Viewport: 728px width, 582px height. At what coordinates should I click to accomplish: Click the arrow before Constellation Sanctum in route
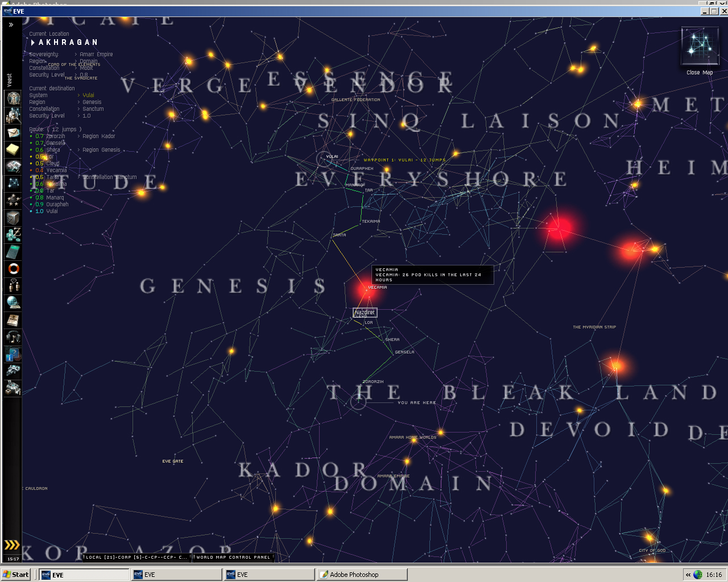tap(78, 177)
